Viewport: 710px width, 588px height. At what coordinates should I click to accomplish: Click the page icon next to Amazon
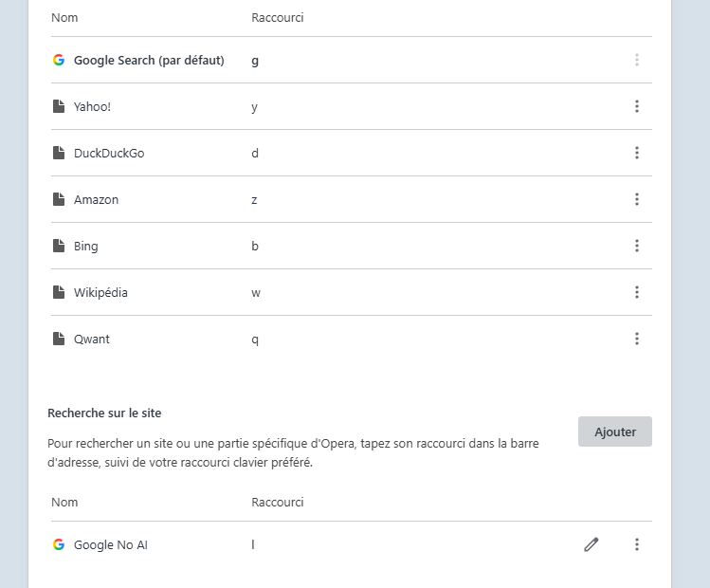pyautogui.click(x=59, y=199)
